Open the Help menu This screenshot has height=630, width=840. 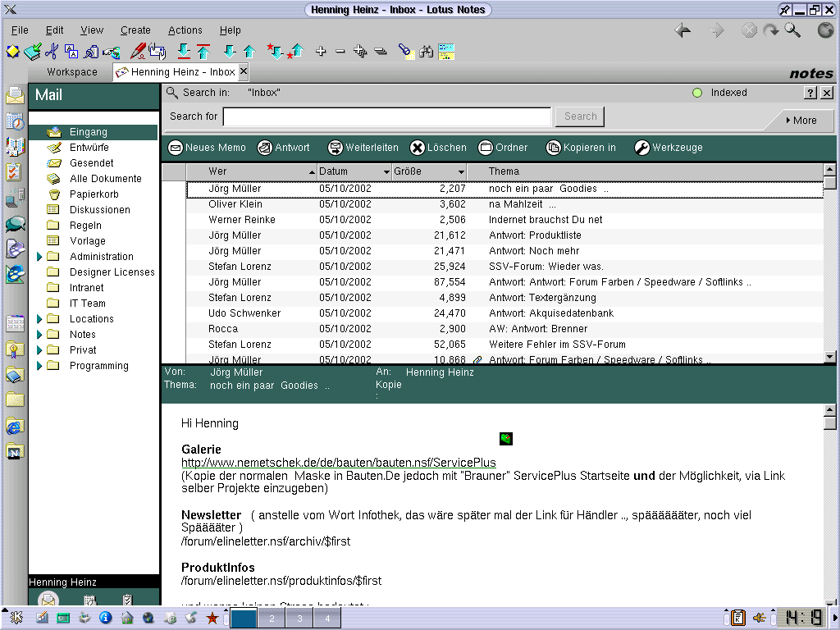[231, 30]
